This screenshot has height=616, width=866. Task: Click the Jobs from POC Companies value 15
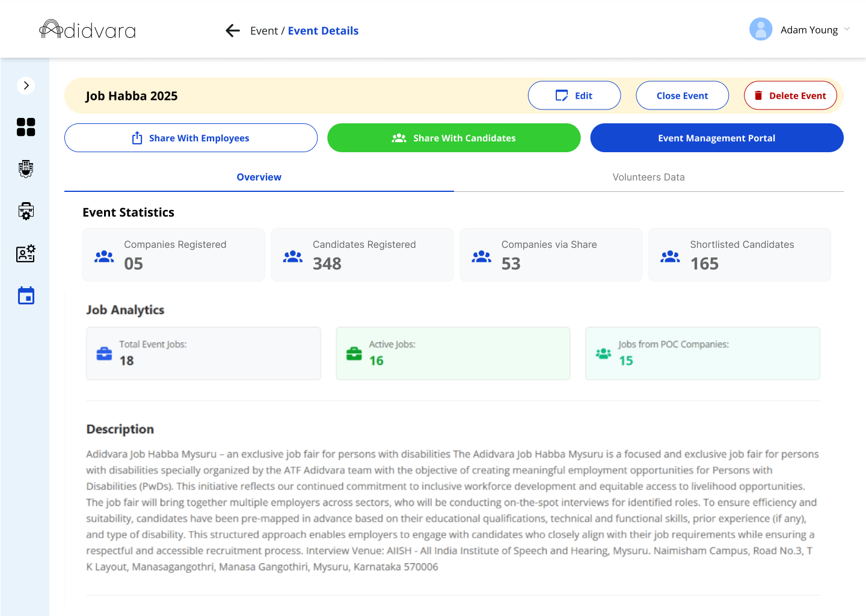[x=626, y=361]
